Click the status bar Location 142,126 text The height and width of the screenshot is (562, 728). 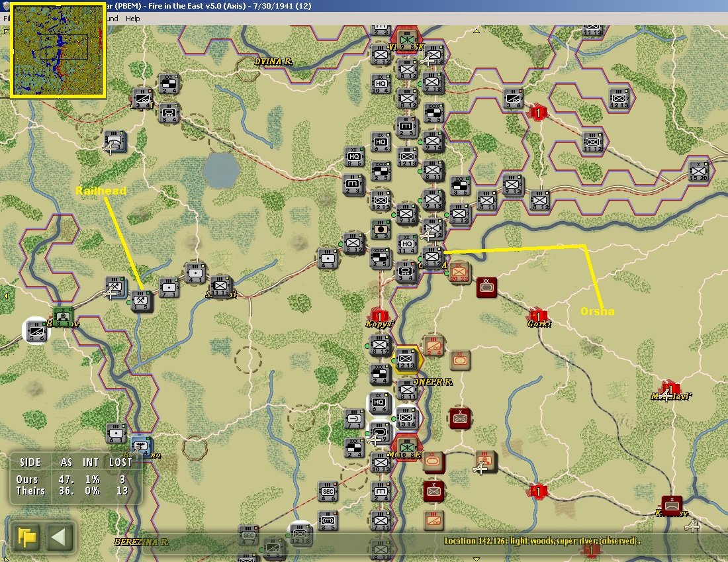[x=542, y=541]
